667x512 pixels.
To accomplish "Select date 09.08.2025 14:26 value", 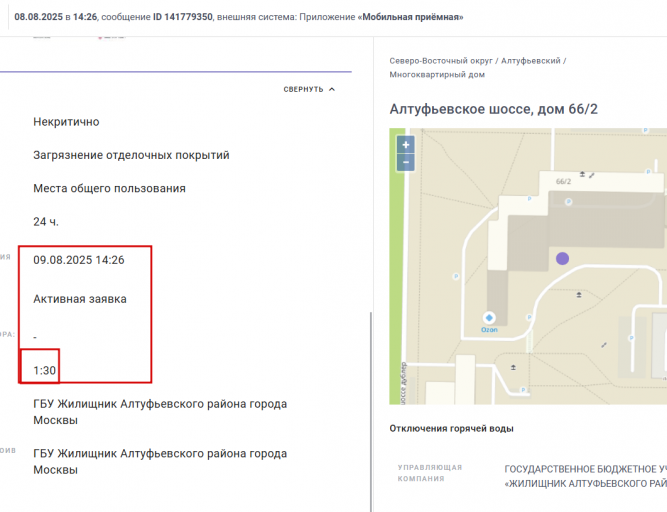I will coord(79,260).
